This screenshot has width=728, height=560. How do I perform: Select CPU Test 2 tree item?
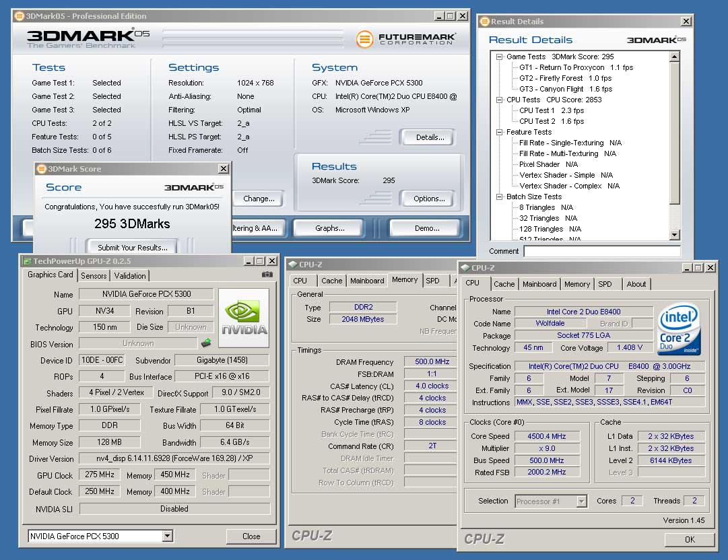coord(552,121)
